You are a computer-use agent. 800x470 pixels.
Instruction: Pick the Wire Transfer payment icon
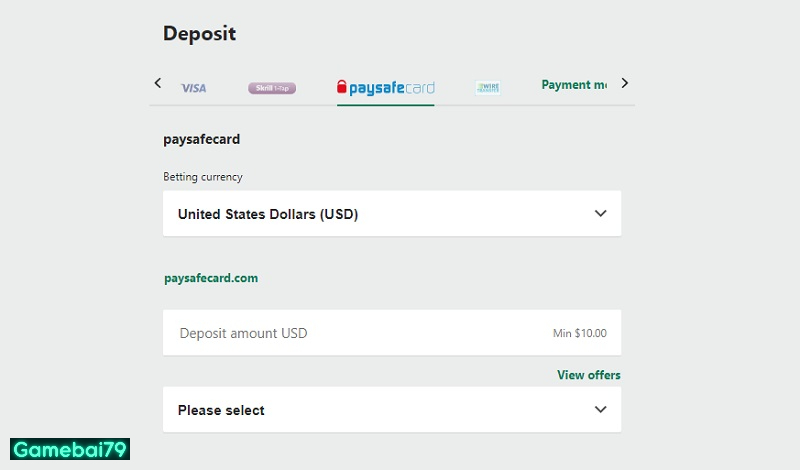click(488, 88)
